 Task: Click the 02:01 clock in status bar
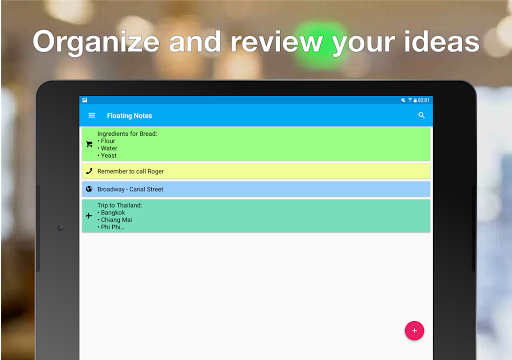(424, 100)
